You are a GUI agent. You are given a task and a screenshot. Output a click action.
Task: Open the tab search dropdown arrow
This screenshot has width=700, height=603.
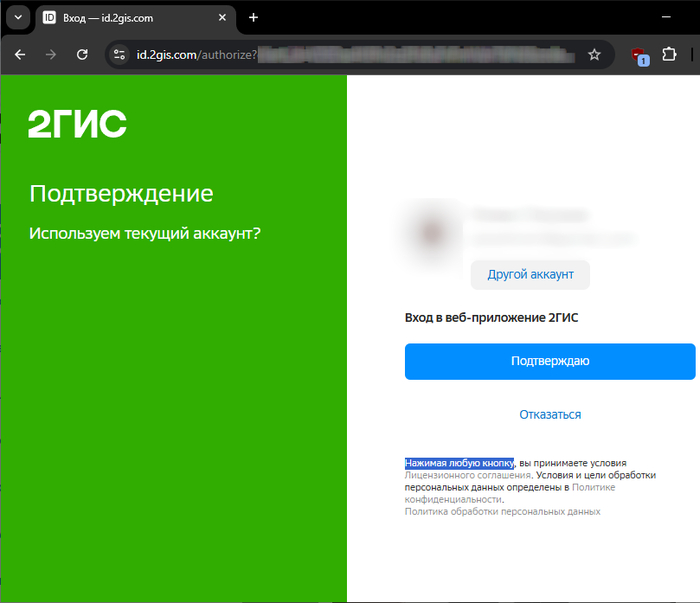18,18
